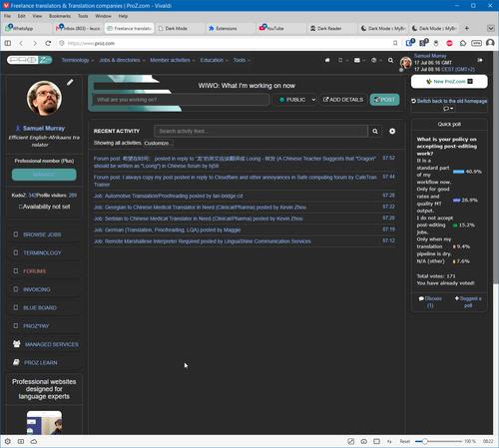Go back with the browser back arrow
This screenshot has height=448, width=499.
click(21, 43)
